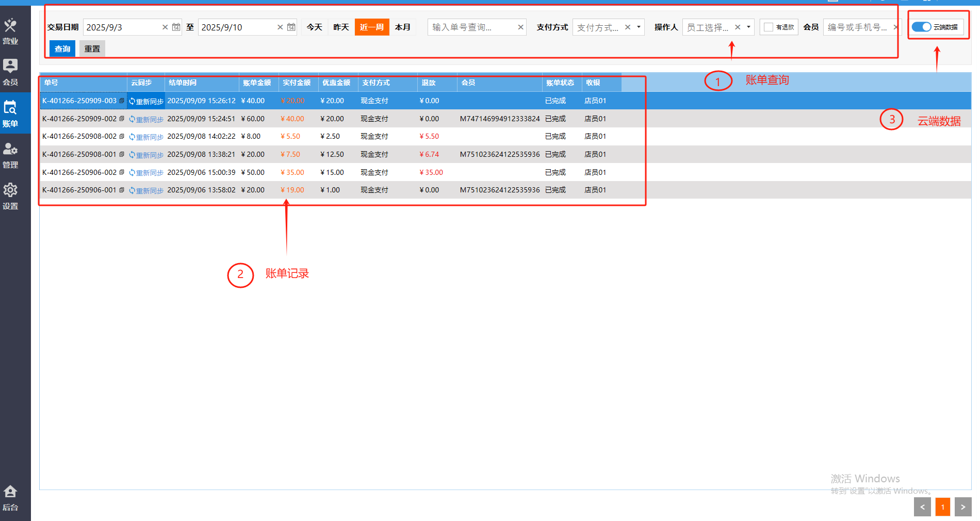980x521 pixels.
Task: Expand the 支付方式 payment method dropdown
Action: click(639, 27)
